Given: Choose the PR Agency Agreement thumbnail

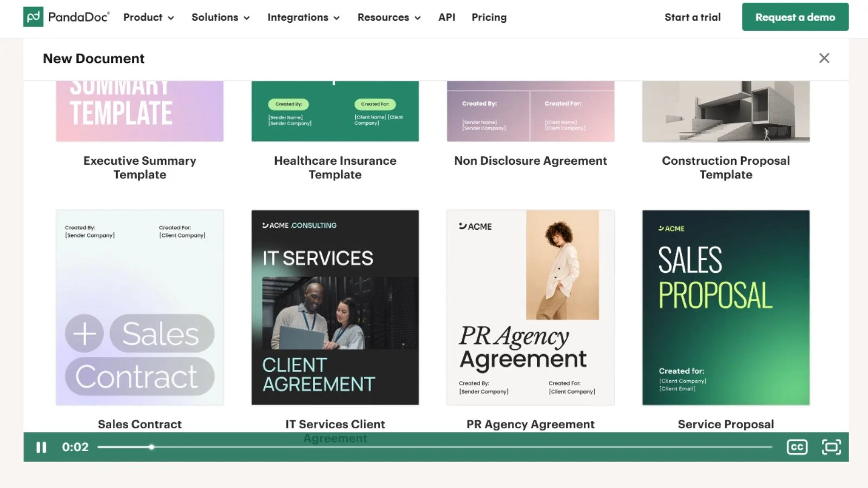Looking at the screenshot, I should point(531,307).
